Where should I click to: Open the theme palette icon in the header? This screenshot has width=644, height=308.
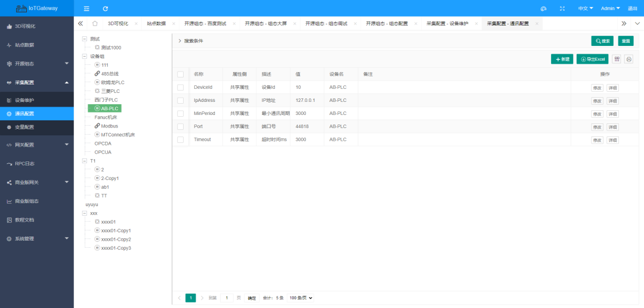pyautogui.click(x=543, y=8)
